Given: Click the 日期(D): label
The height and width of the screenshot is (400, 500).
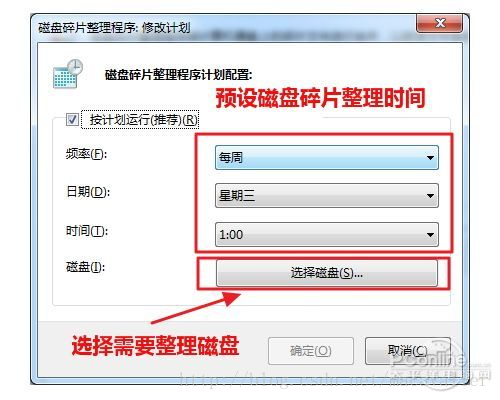Looking at the screenshot, I should (x=88, y=192).
